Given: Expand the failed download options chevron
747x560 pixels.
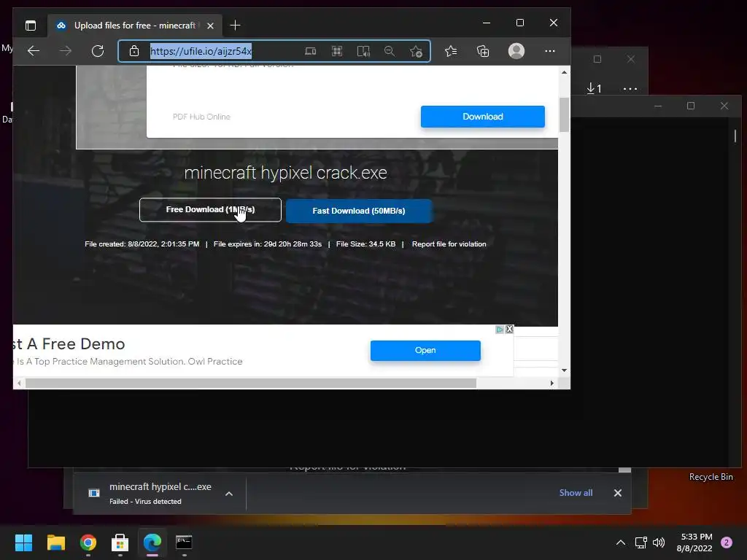Looking at the screenshot, I should point(228,494).
